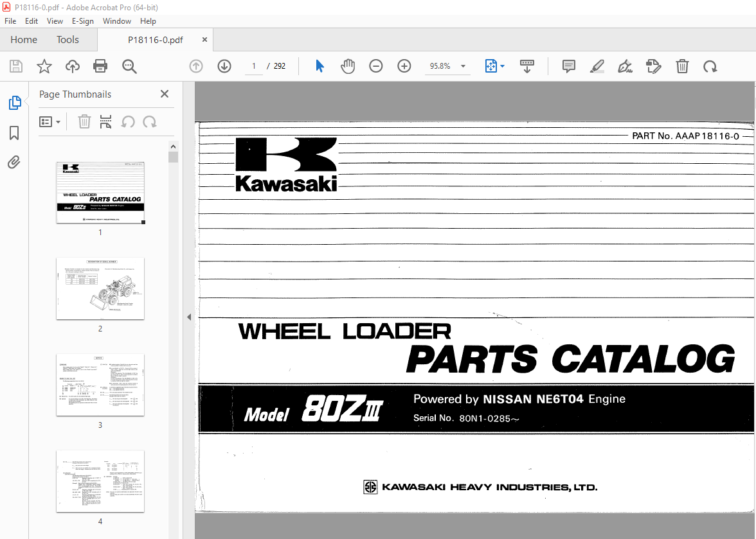Collapse the navigation pane with arrow

(x=189, y=317)
